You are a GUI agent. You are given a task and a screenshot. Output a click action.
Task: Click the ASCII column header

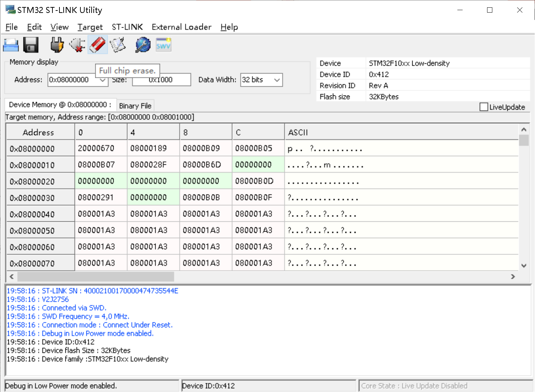tap(401, 132)
